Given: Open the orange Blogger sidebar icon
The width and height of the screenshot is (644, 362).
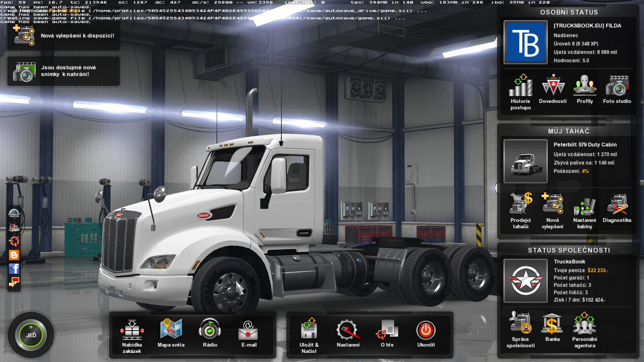Looking at the screenshot, I should click(14, 255).
